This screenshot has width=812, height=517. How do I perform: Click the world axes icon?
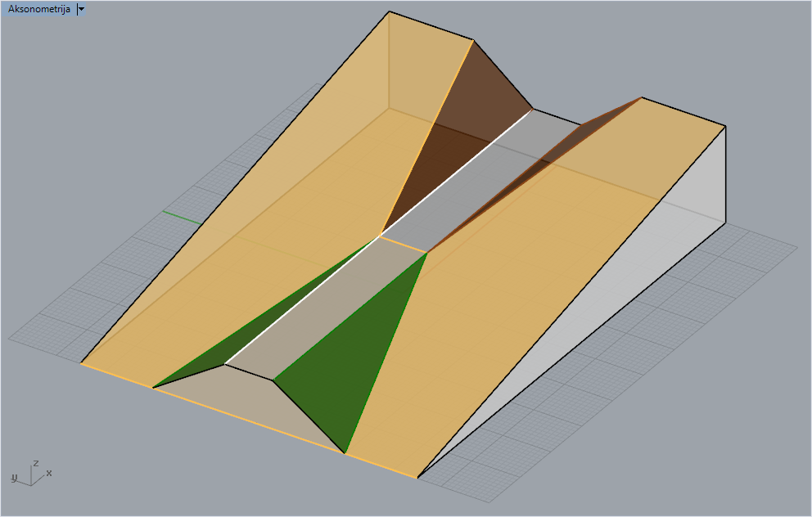[x=31, y=473]
